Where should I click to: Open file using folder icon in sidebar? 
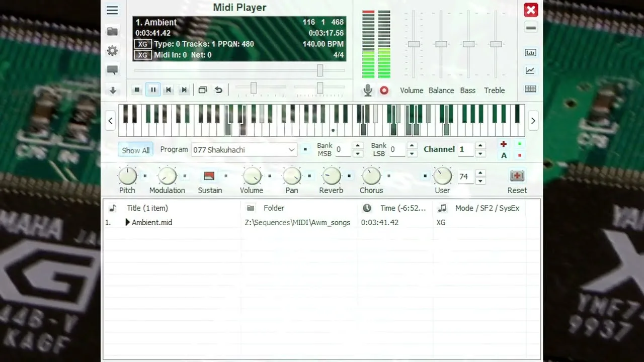(x=112, y=32)
